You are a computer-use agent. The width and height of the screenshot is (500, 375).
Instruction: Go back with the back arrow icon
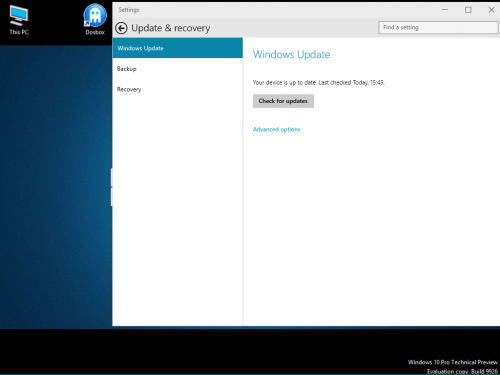click(x=121, y=28)
